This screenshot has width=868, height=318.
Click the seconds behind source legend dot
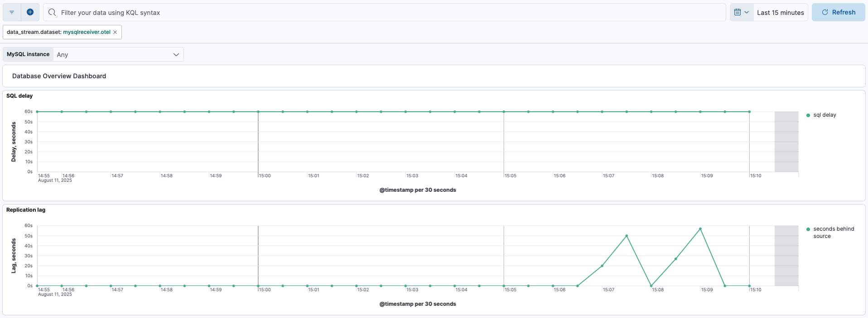[808, 229]
